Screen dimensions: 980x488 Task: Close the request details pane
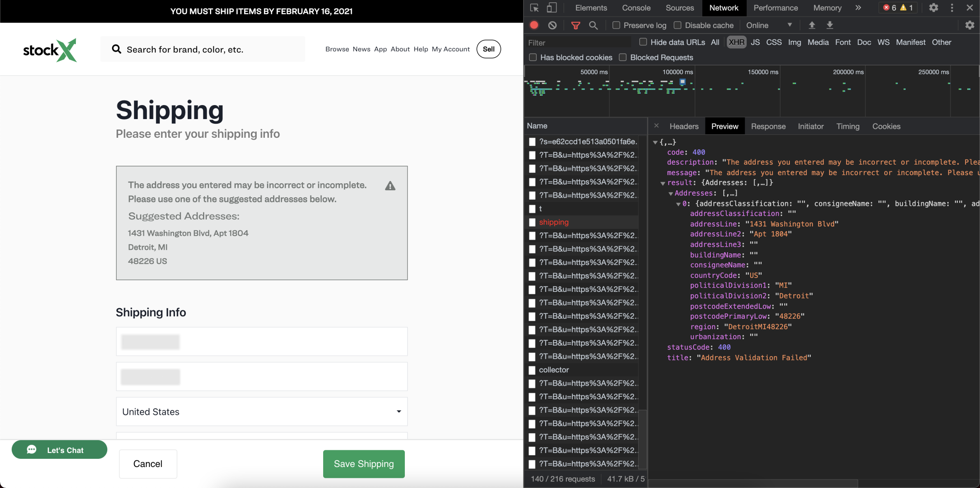[x=656, y=126]
